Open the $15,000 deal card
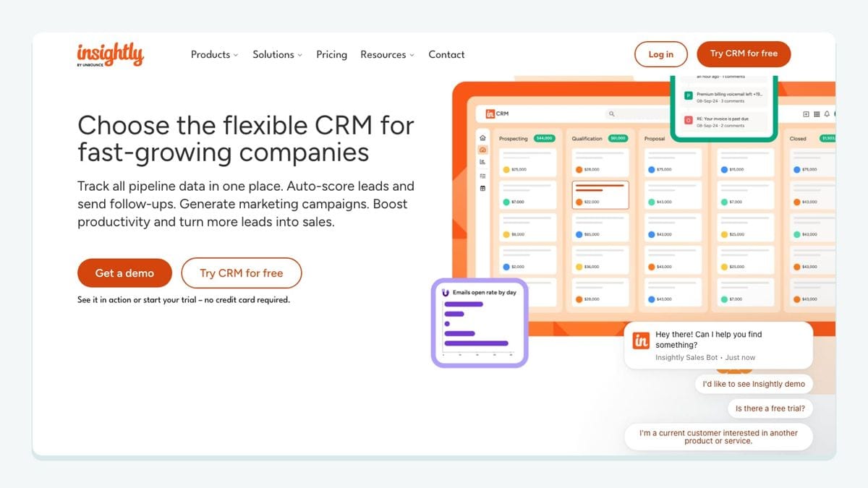The height and width of the screenshot is (488, 868). [746, 162]
